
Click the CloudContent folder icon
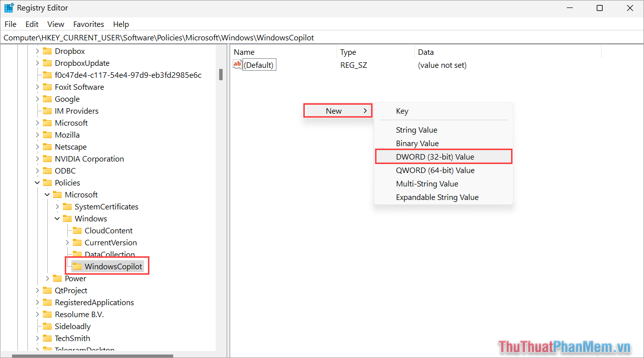[x=77, y=230]
